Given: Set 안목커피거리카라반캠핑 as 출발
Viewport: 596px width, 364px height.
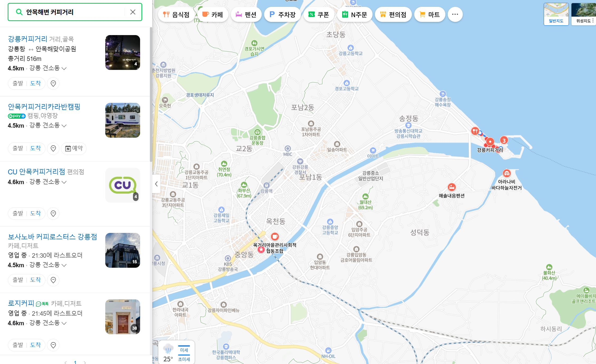Looking at the screenshot, I should pos(18,148).
